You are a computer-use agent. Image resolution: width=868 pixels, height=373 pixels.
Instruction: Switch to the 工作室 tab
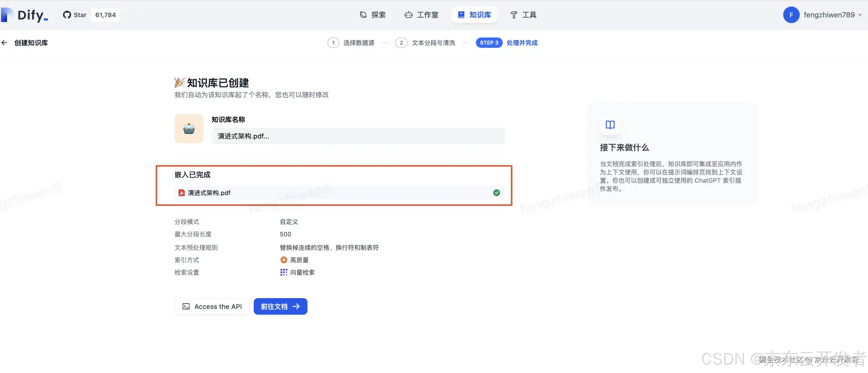tap(422, 15)
